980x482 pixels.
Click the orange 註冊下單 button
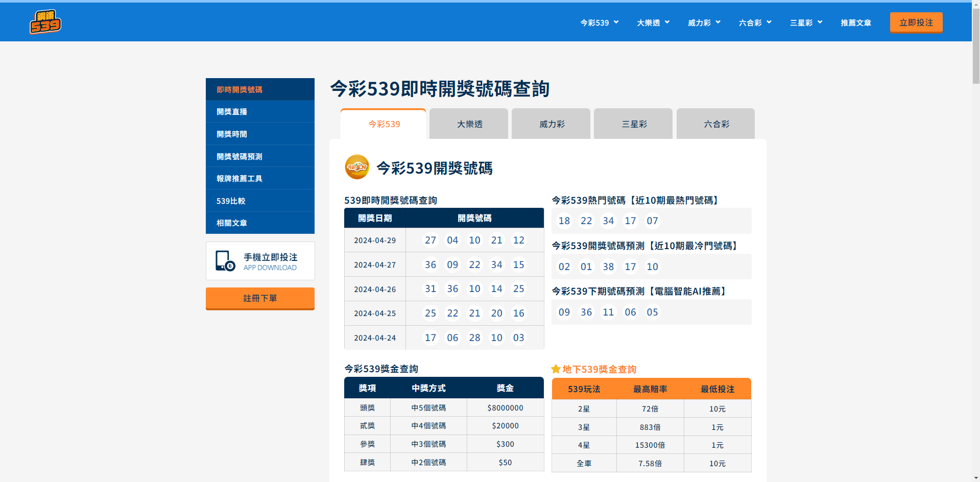click(x=260, y=298)
